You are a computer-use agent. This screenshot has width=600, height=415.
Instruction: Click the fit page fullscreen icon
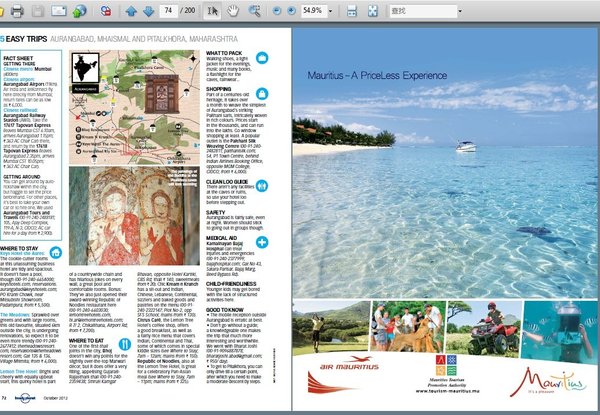(x=373, y=11)
